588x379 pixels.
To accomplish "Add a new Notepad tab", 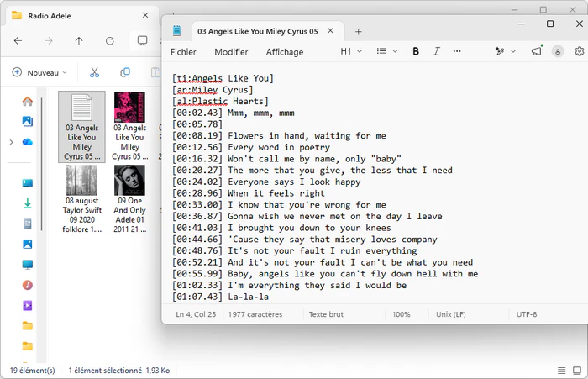I will (x=358, y=32).
